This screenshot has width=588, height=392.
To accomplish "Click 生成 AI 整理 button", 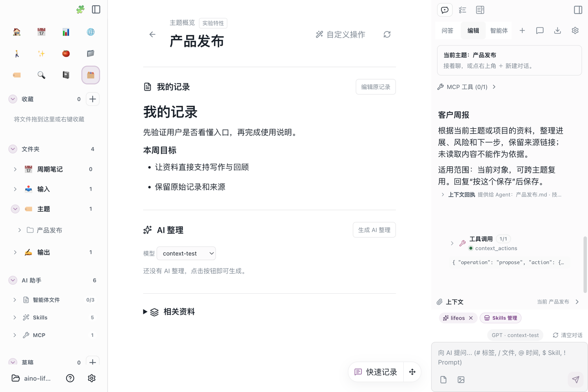I will (x=374, y=230).
